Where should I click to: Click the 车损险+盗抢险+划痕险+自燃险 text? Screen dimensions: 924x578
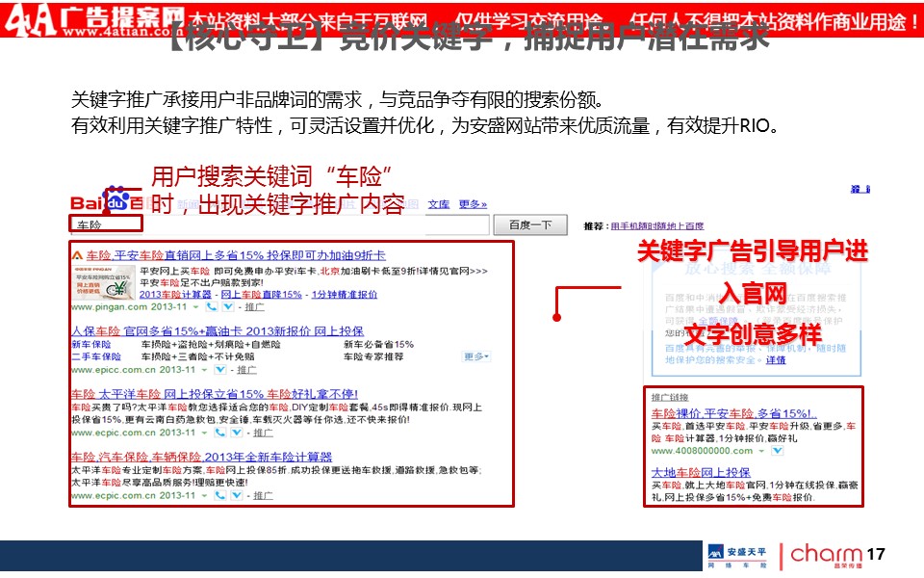(x=211, y=344)
